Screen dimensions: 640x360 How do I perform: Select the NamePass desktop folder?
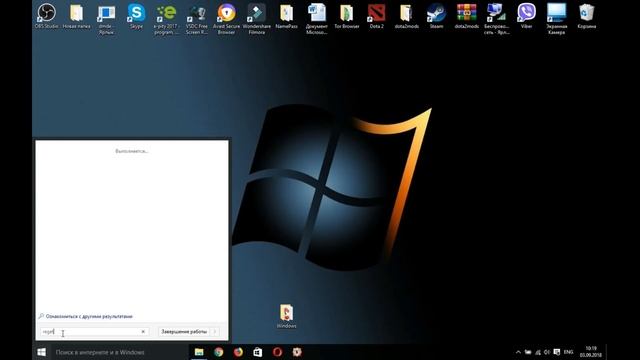point(287,16)
